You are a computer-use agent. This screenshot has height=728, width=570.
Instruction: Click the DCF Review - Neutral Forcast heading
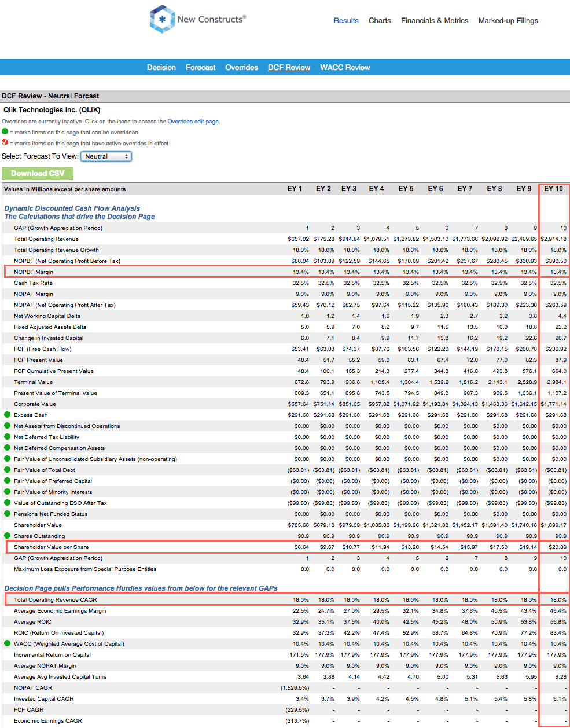coord(50,96)
